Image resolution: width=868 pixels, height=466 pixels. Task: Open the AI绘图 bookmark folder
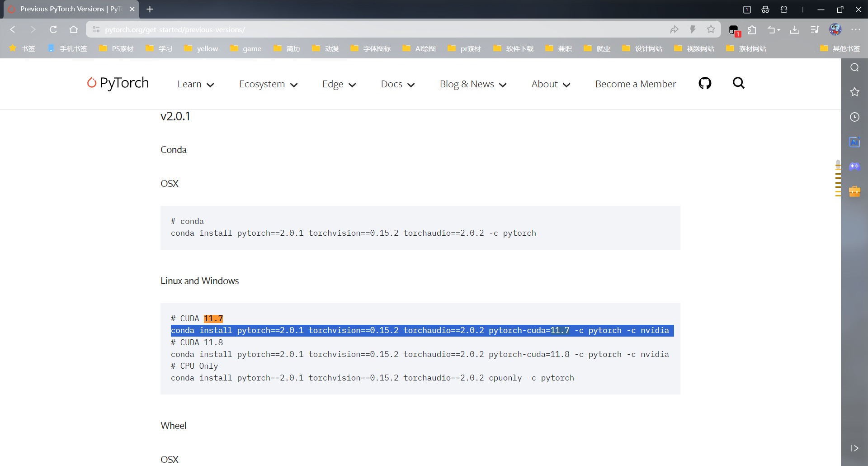pos(420,48)
